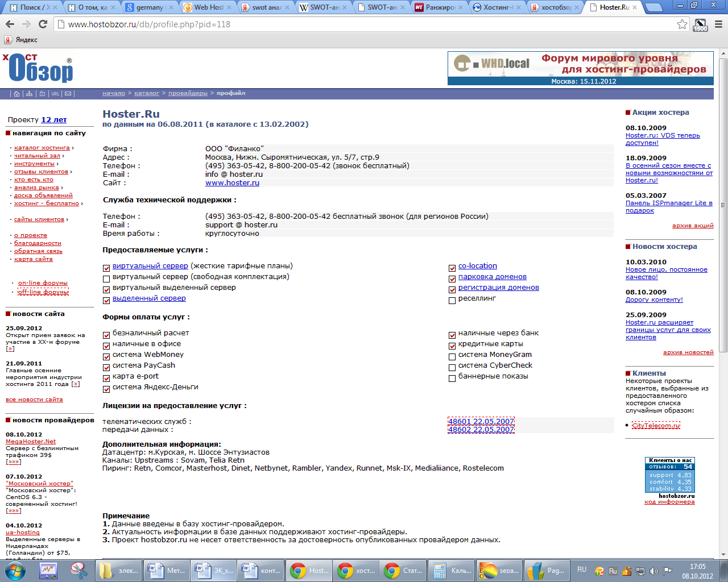Image resolution: width=728 pixels, height=582 pixels.
Task: Open license link 48601 22.05.2007
Action: (481, 422)
